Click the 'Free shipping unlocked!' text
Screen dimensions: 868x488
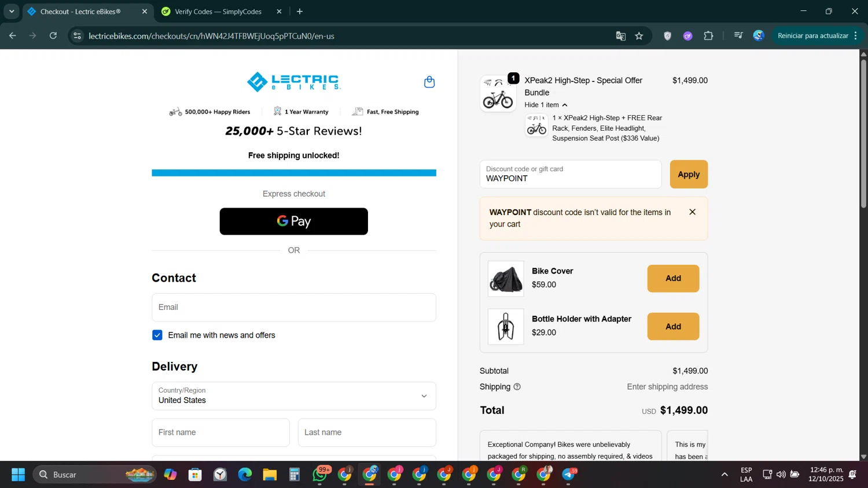point(294,156)
